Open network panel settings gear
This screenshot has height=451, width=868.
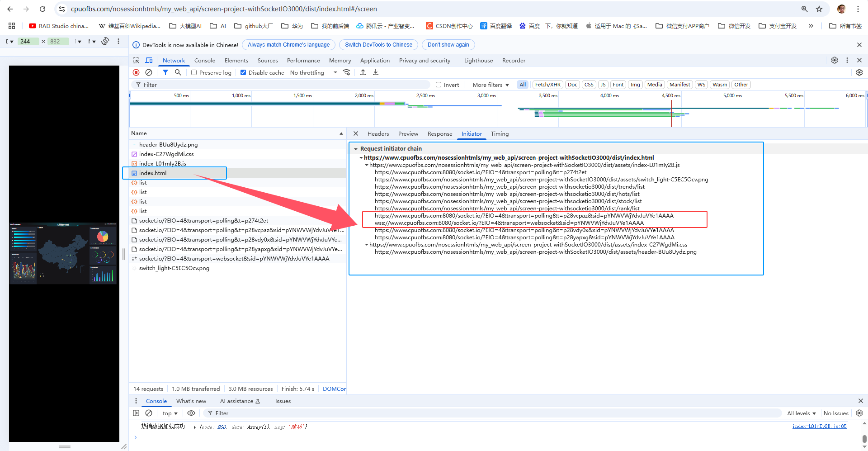(859, 72)
